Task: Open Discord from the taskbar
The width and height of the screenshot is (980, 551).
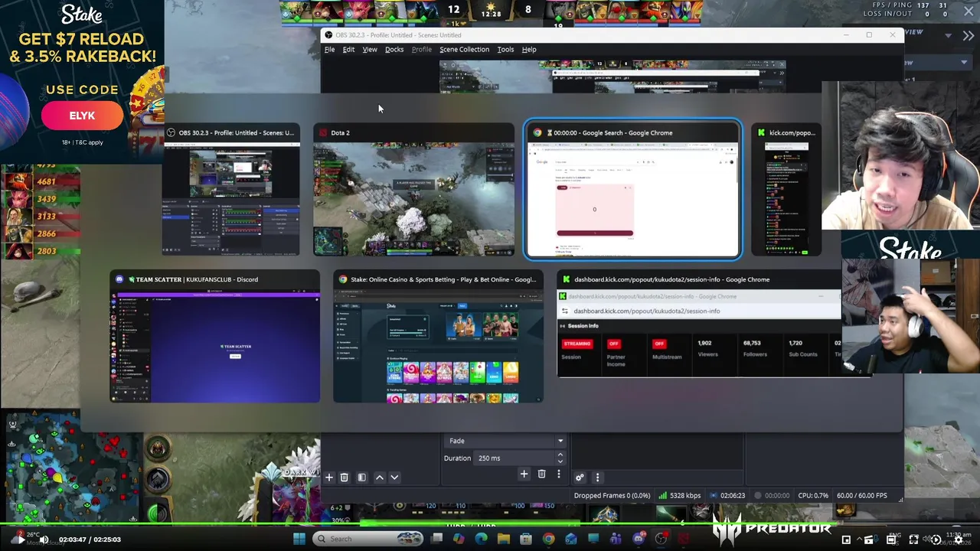Action: pos(639,539)
